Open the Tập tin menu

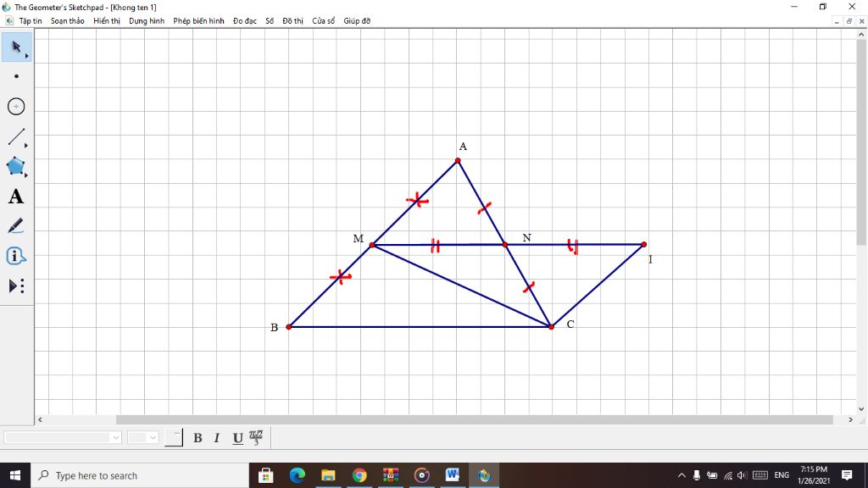(x=31, y=21)
